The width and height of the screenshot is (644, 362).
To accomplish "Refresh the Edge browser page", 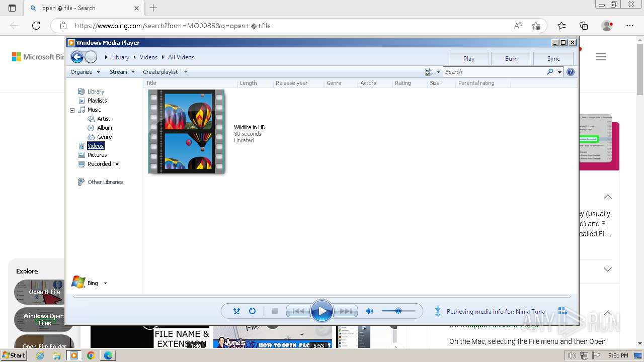I will pyautogui.click(x=36, y=26).
